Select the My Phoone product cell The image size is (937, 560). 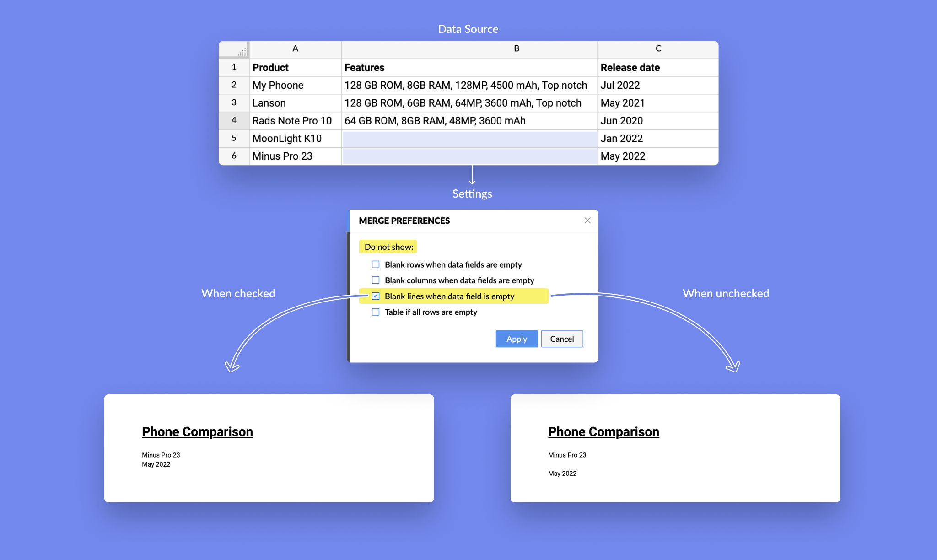pyautogui.click(x=295, y=85)
